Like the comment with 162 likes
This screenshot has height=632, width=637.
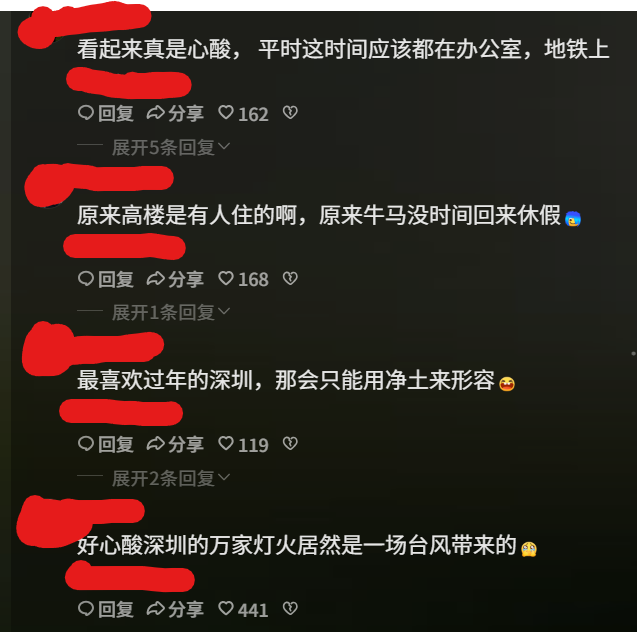click(243, 114)
